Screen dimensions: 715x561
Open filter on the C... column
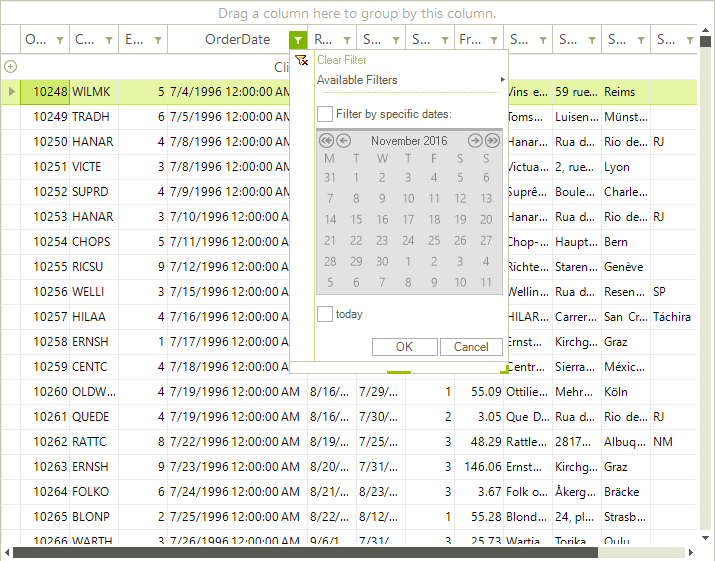point(109,40)
